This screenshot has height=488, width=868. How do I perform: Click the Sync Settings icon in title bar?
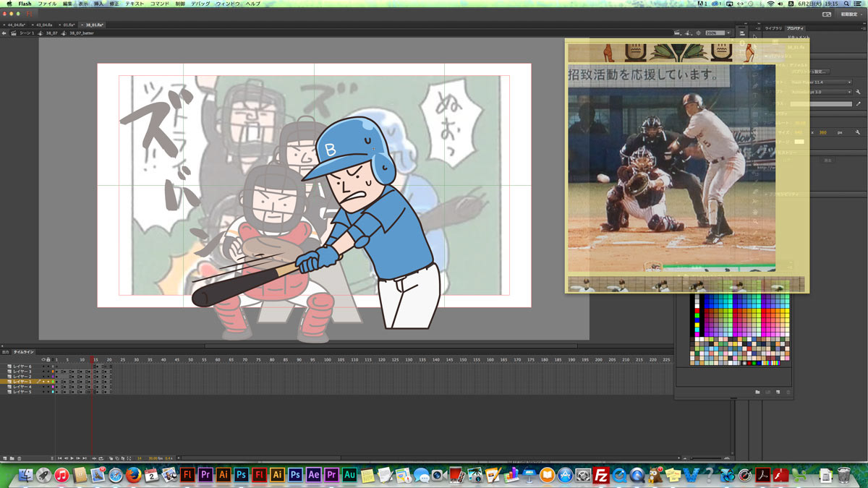[x=827, y=14]
